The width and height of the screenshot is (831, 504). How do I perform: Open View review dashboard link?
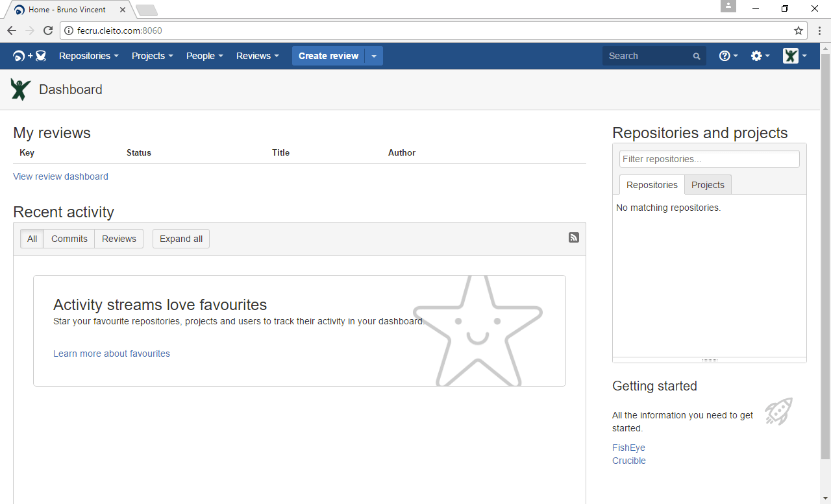[60, 176]
